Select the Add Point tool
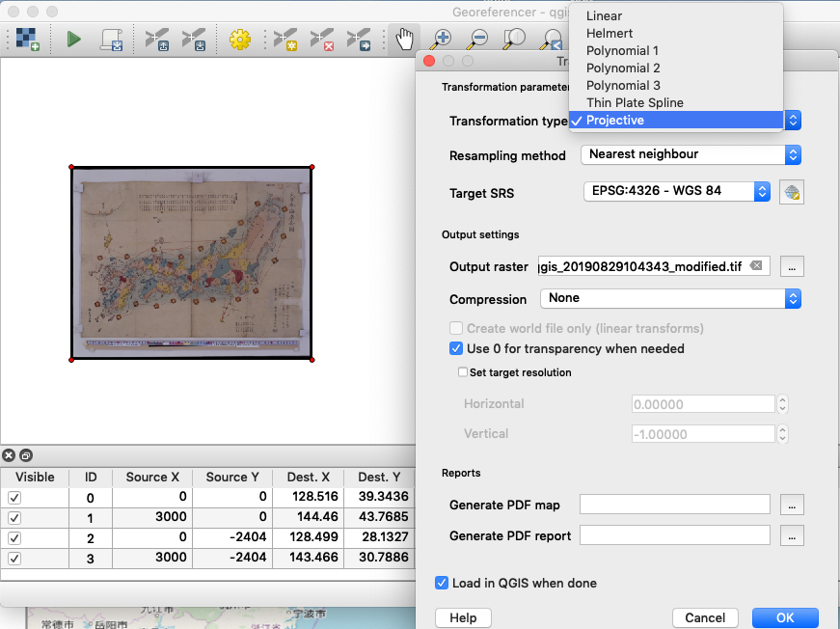 coord(285,40)
